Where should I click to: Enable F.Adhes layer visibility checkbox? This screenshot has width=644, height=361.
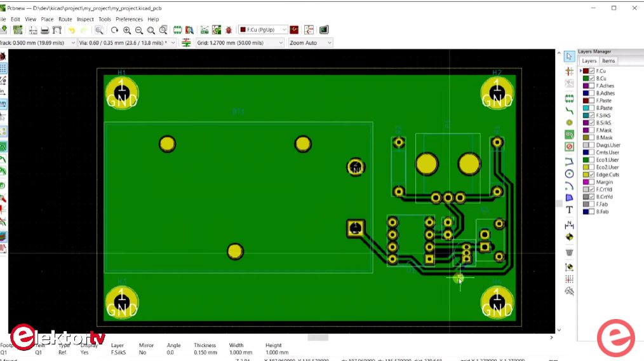click(x=592, y=86)
